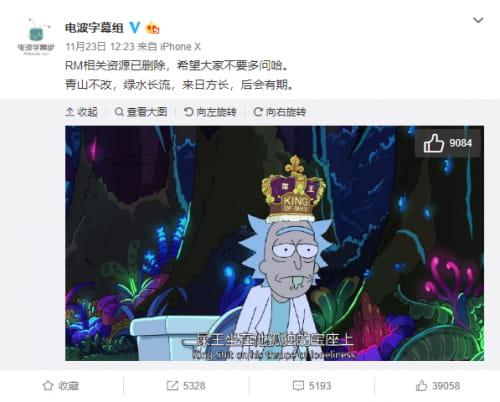Like the image with thumbs-up 9084
Viewport: 500px width, 402px height.
click(x=448, y=143)
